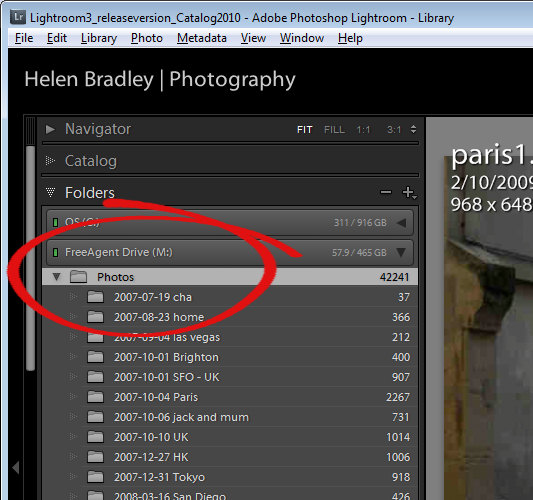This screenshot has width=533, height=500.
Task: Expand the 2007-12-27 HK folder triangle
Action: (x=72, y=457)
